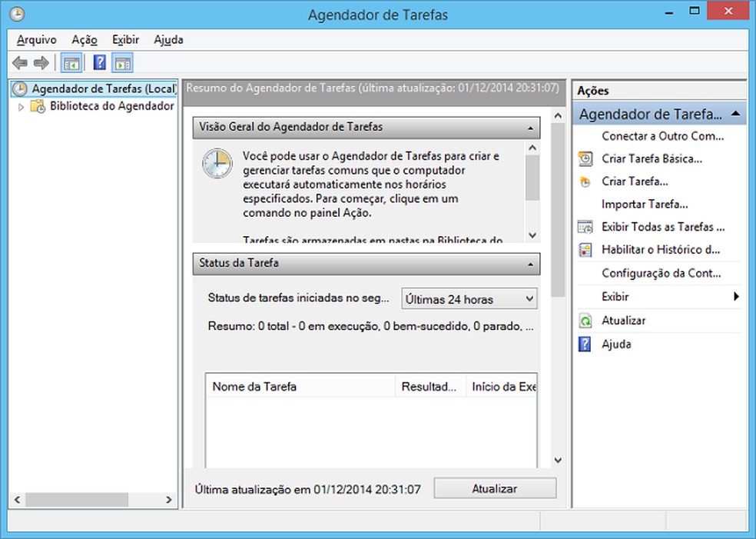Expand the Exibir submenu arrow in Ações
756x539 pixels.
tap(736, 297)
